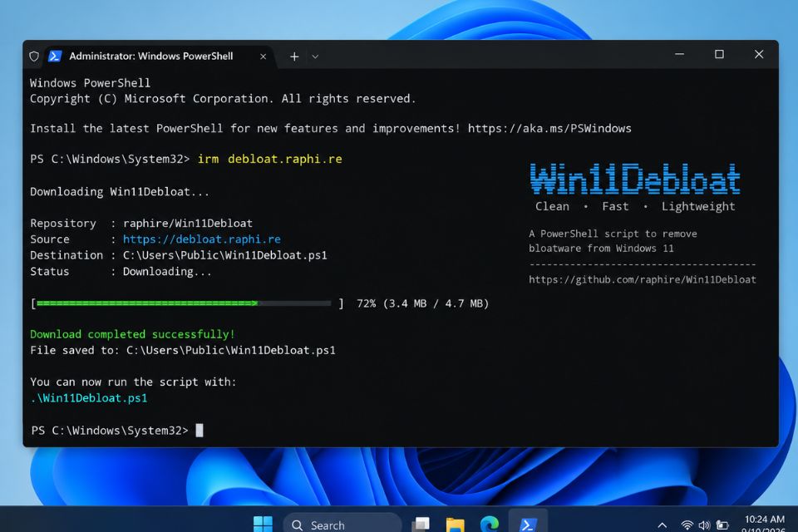Click the .\Win11Debloat.ps1 command text
Image resolution: width=798 pixels, height=532 pixels.
coord(89,398)
